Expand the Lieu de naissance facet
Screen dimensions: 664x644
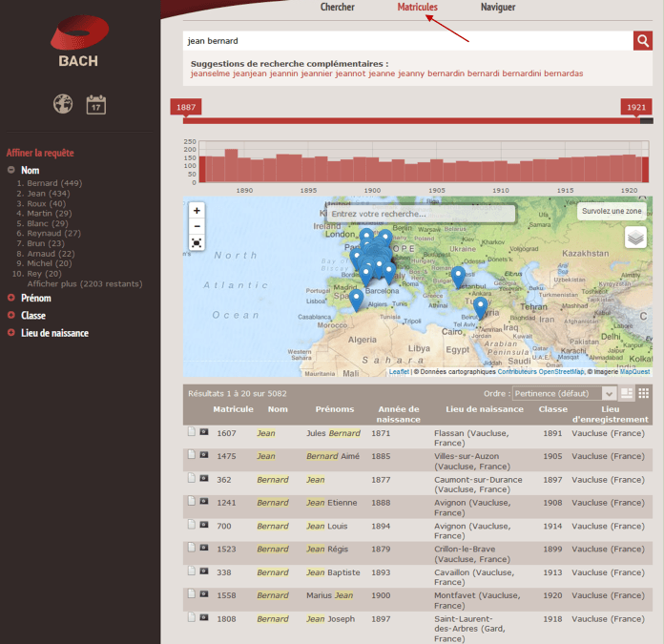click(x=11, y=333)
